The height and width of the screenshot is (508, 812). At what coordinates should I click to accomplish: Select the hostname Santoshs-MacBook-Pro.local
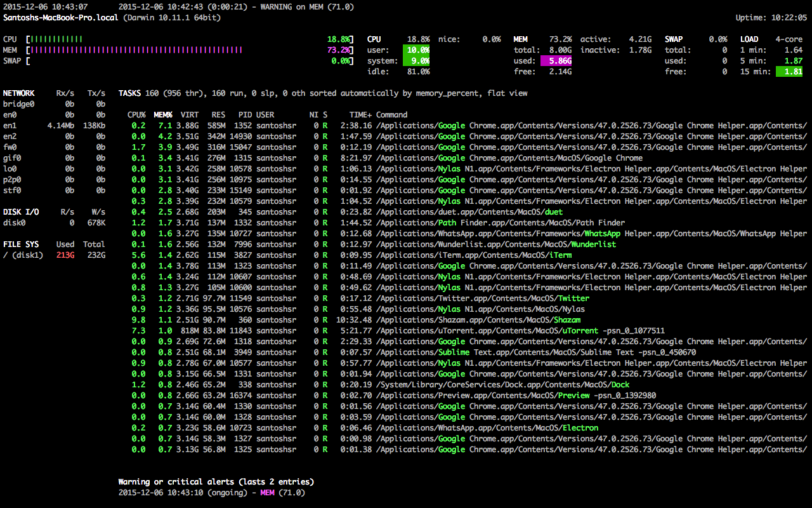tap(61, 18)
